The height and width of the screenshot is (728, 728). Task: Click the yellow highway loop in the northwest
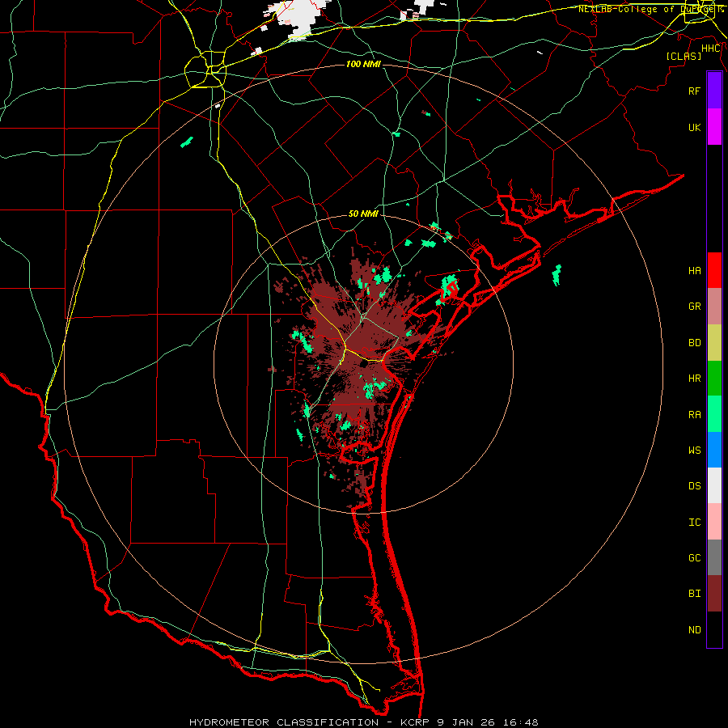(x=205, y=70)
